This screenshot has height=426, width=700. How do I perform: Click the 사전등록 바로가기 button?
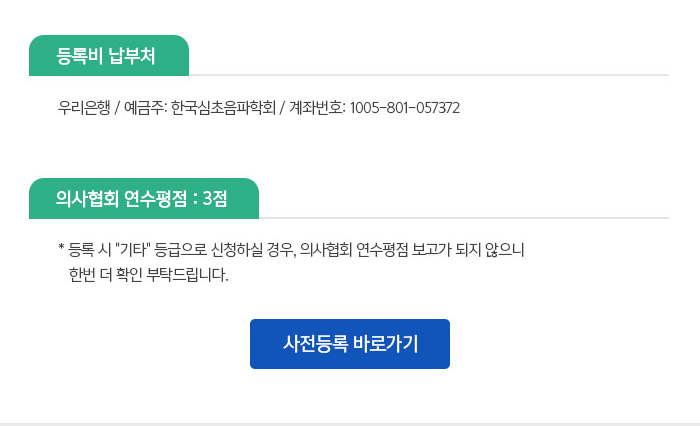(x=350, y=344)
